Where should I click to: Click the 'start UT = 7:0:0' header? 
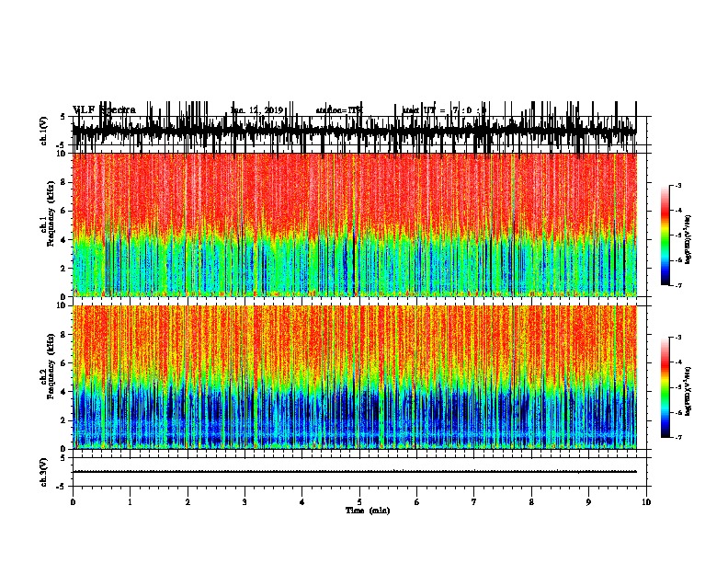444,110
